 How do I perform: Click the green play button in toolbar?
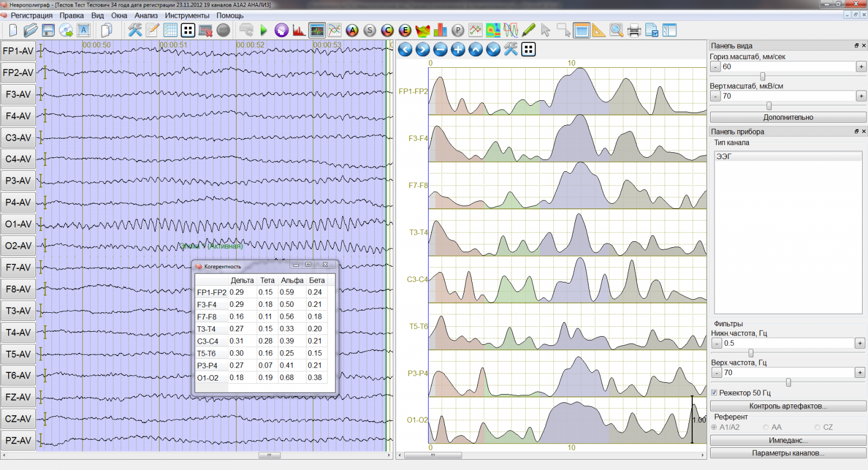pyautogui.click(x=264, y=30)
